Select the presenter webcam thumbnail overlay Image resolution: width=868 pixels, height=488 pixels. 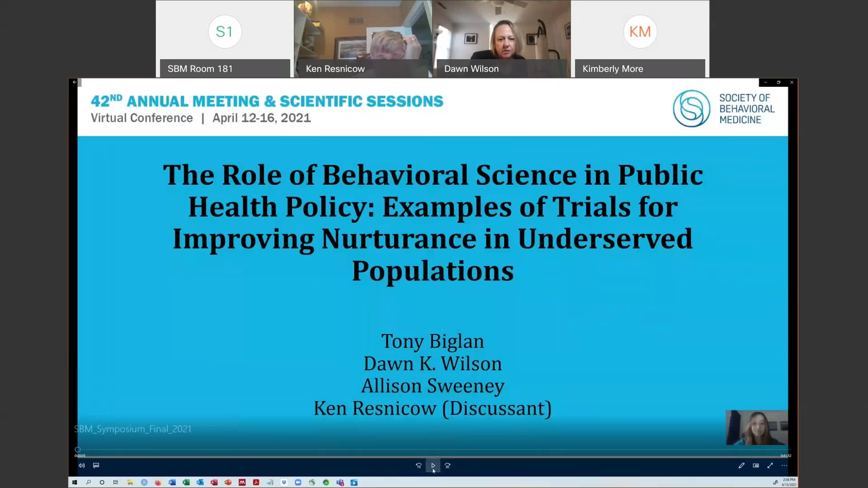click(756, 427)
